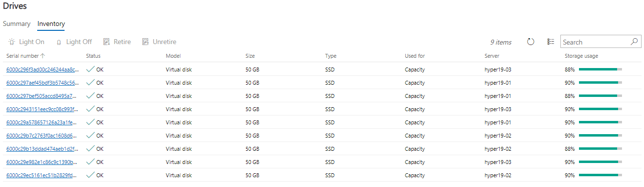The image size is (644, 187).
Task: Click the search magnifier icon
Action: [634, 42]
